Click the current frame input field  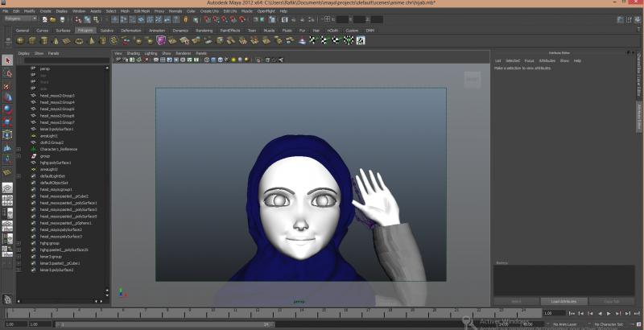coord(555,312)
